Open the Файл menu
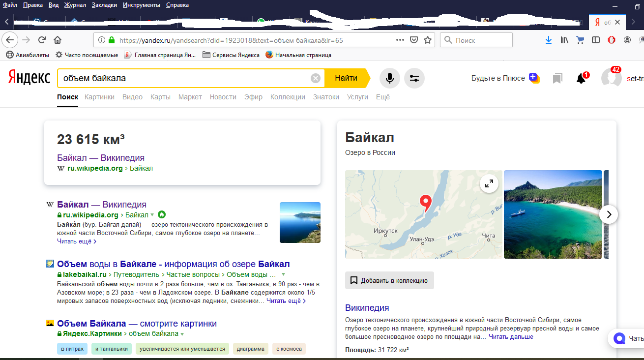The width and height of the screenshot is (644, 360). (10, 5)
